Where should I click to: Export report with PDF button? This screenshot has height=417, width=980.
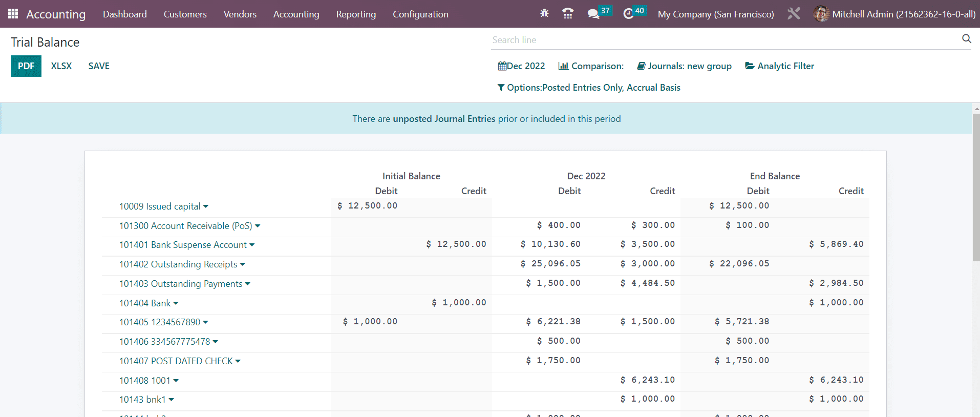[26, 66]
